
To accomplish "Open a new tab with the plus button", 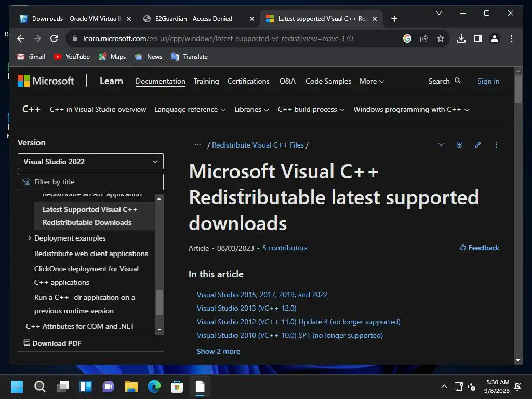I will click(394, 19).
